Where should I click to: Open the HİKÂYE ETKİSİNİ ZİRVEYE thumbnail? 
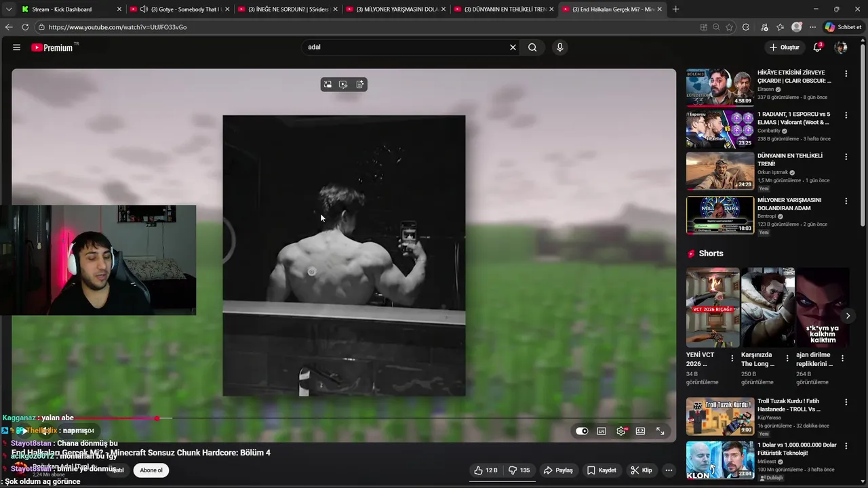coord(719,87)
